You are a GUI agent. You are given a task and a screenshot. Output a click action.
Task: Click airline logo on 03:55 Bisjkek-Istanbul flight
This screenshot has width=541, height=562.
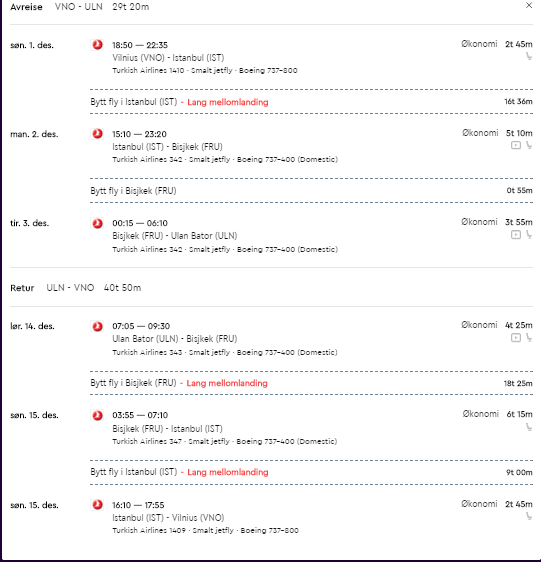[97, 415]
